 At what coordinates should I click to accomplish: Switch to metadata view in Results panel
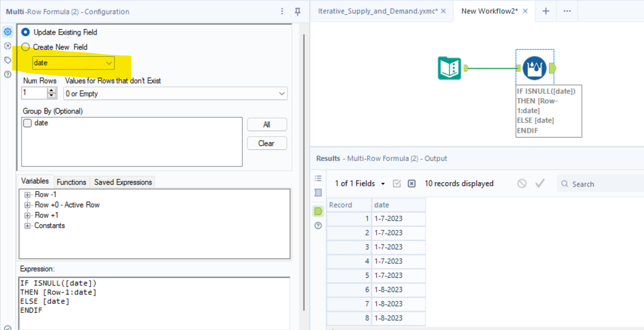click(317, 193)
